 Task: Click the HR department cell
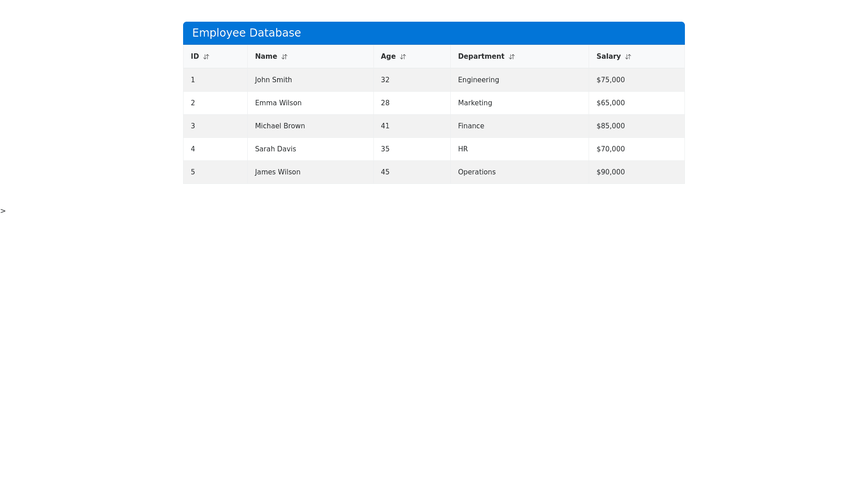click(x=462, y=149)
